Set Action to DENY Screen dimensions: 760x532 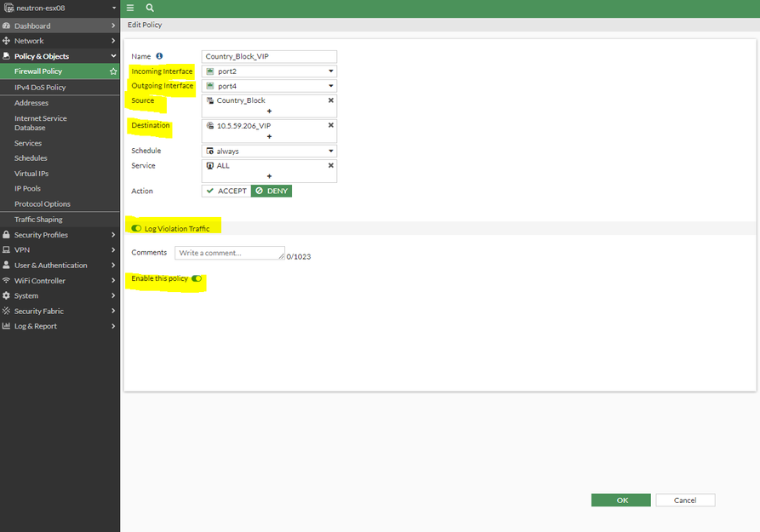click(271, 191)
